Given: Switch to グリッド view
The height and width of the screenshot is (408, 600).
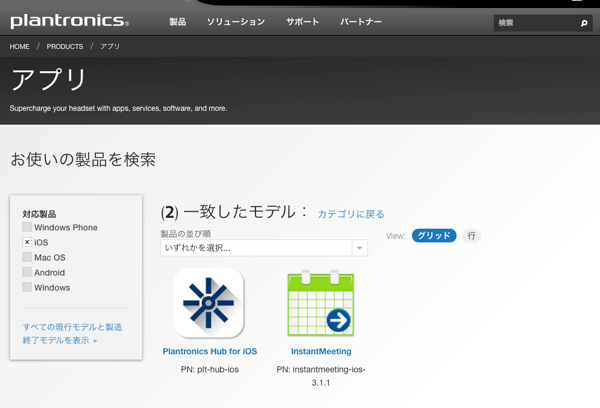Looking at the screenshot, I should [x=434, y=236].
